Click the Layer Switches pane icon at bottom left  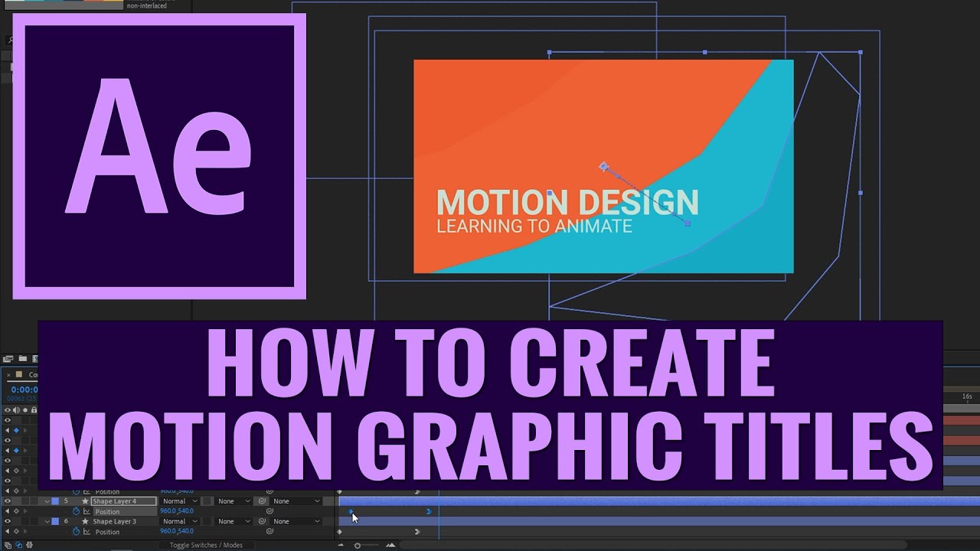[8, 545]
